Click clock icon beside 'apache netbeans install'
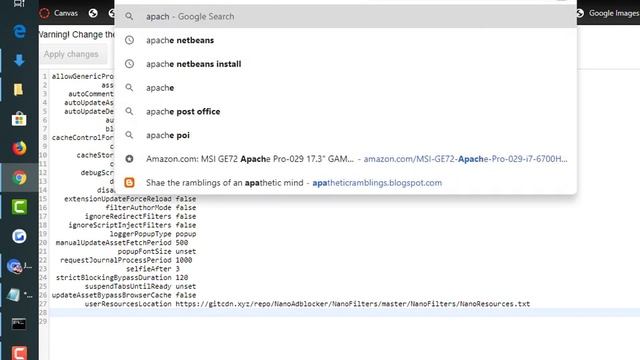Screen dimensions: 640x360 129,64
